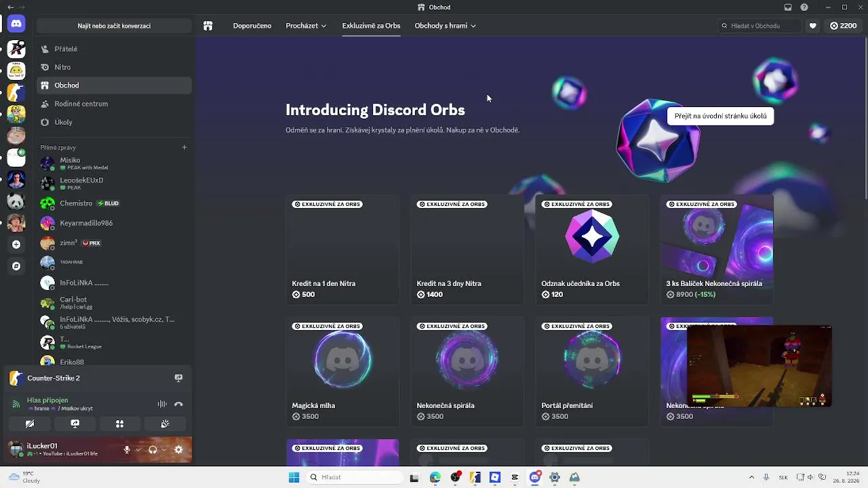Open the Hlas připojen voice status
868x488 pixels.
47,400
